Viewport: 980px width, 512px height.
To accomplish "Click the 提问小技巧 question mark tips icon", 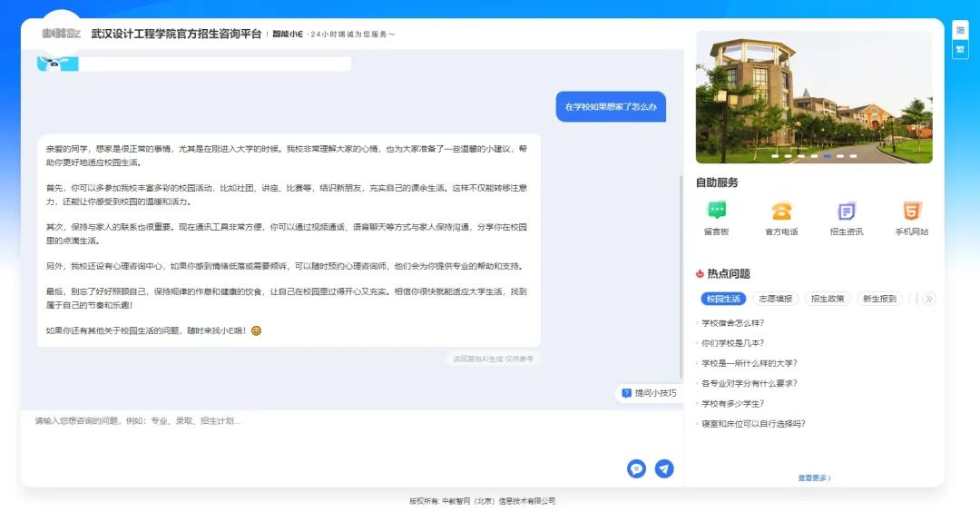I will point(627,393).
